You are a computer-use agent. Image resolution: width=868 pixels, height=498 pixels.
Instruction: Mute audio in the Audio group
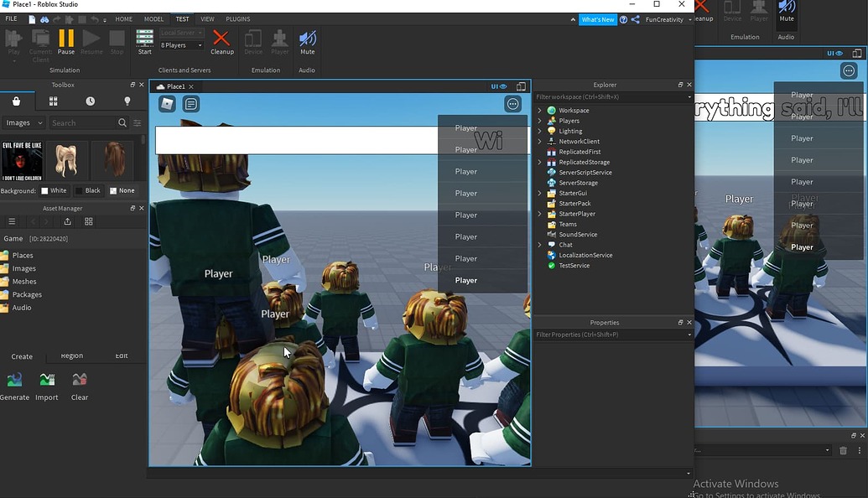tap(307, 42)
